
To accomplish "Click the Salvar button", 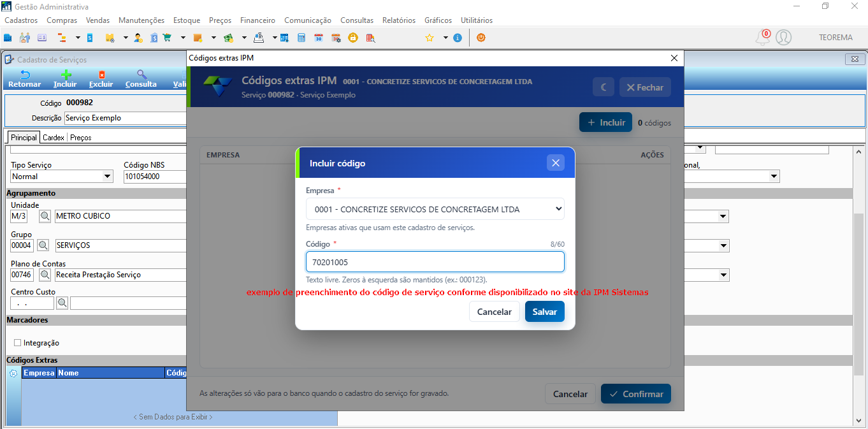I will [x=545, y=312].
